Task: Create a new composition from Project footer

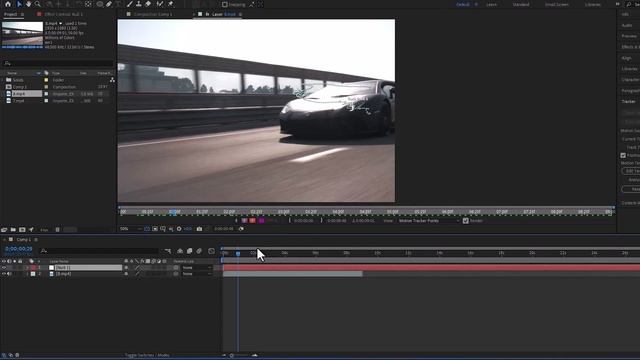Action: [x=22, y=230]
